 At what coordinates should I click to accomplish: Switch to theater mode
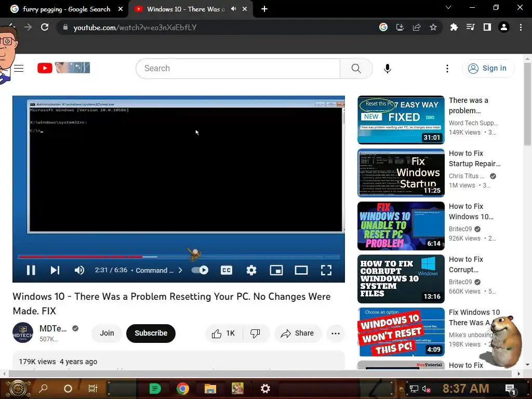301,270
